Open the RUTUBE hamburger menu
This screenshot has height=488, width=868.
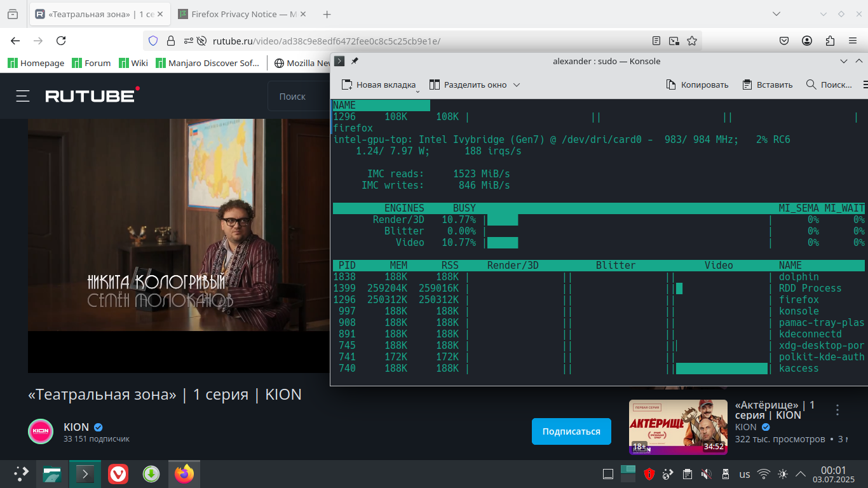click(x=23, y=96)
